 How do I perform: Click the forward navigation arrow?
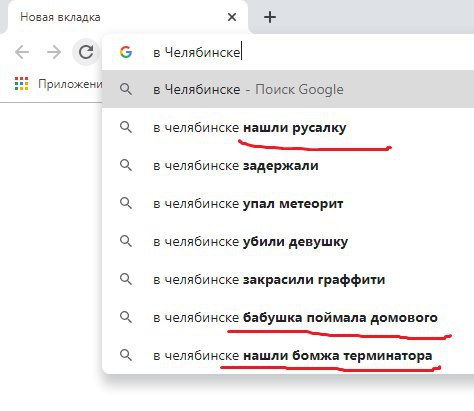[54, 52]
